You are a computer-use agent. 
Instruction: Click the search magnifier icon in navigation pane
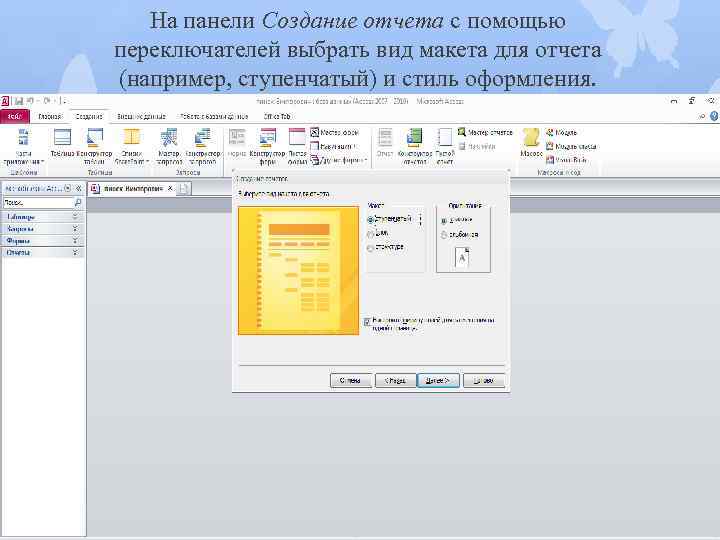click(x=78, y=202)
